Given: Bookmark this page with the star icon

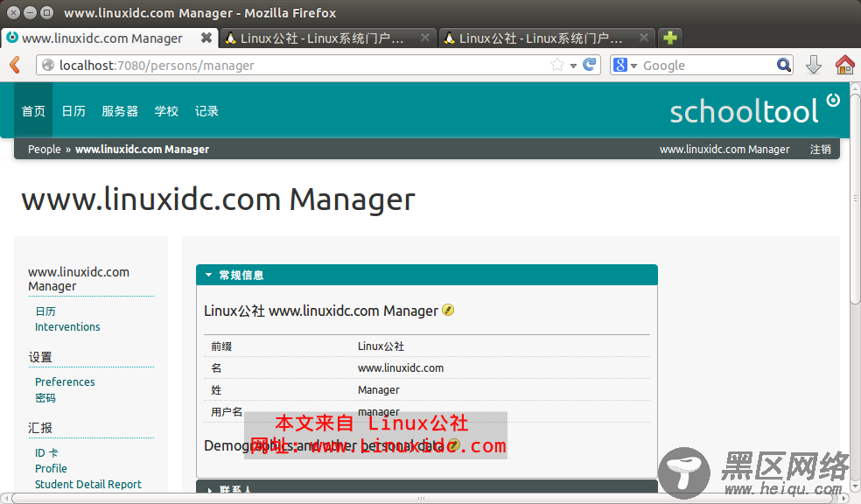Looking at the screenshot, I should 556,65.
